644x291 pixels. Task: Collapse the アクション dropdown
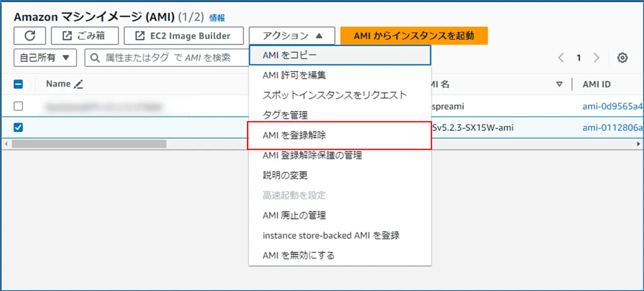(292, 35)
